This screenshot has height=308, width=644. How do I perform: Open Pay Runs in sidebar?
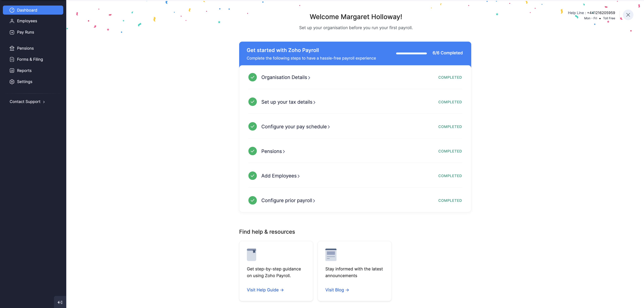point(33,32)
